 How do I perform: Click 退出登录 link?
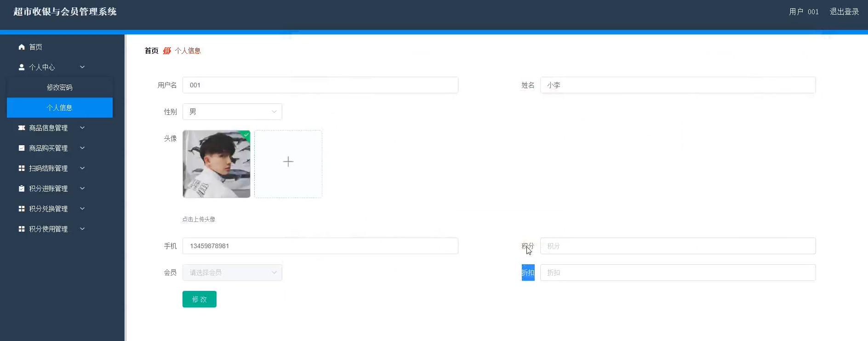point(844,12)
